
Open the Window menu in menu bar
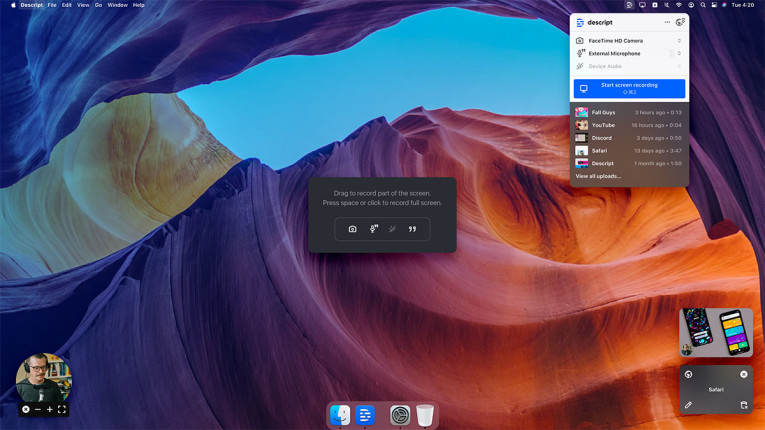coord(117,5)
